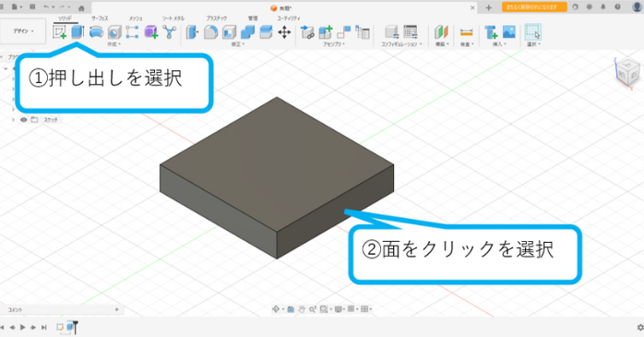Click the Insert Canvas image icon
The image size is (644, 337).
(x=509, y=32)
